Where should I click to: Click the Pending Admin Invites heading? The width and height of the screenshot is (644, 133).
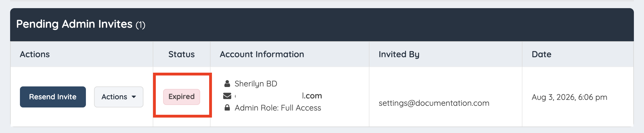click(74, 24)
